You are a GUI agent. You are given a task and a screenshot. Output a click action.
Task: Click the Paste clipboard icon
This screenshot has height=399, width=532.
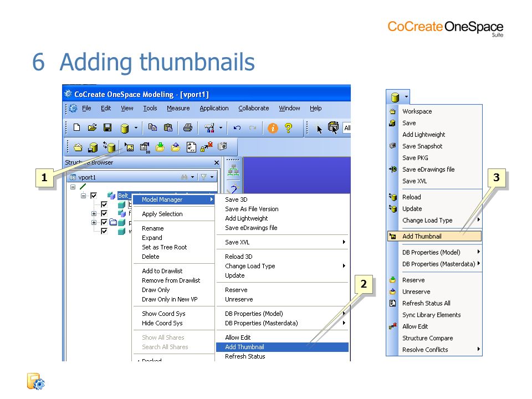[168, 127]
